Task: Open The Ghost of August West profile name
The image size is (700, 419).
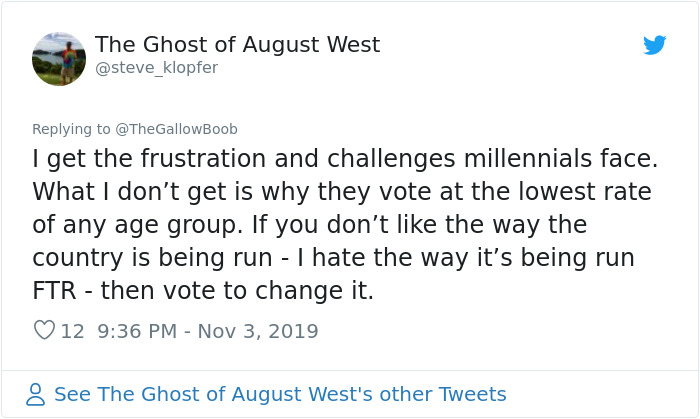Action: point(237,45)
